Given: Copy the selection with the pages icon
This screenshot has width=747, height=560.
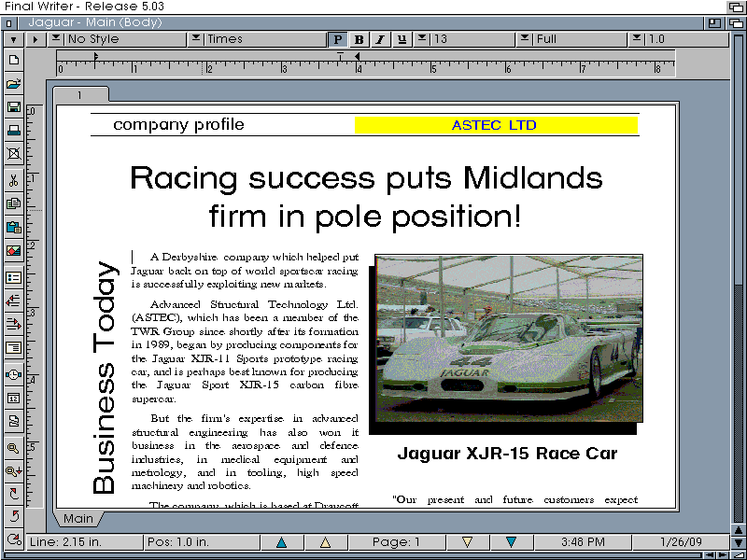Looking at the screenshot, I should coord(13,203).
